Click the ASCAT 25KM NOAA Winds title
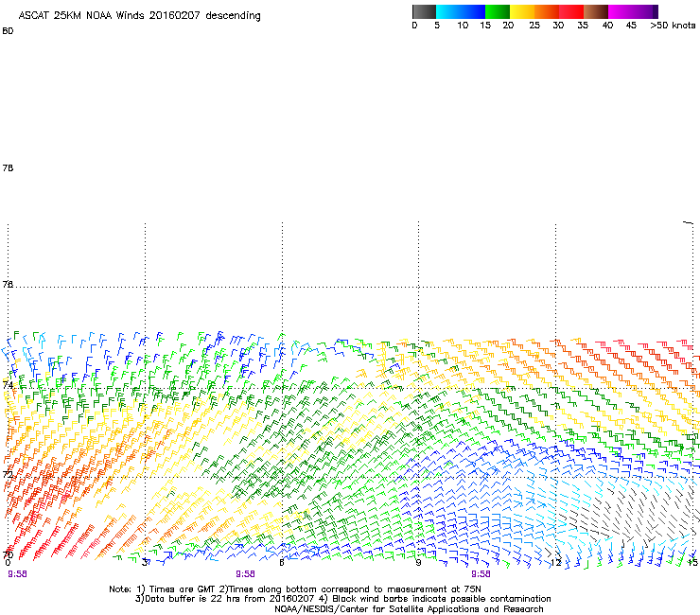 [x=140, y=16]
